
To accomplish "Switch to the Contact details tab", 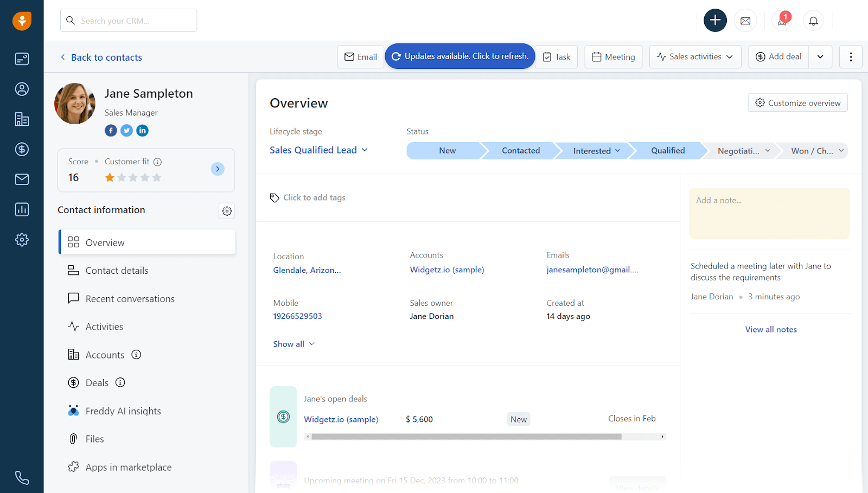I will (117, 270).
